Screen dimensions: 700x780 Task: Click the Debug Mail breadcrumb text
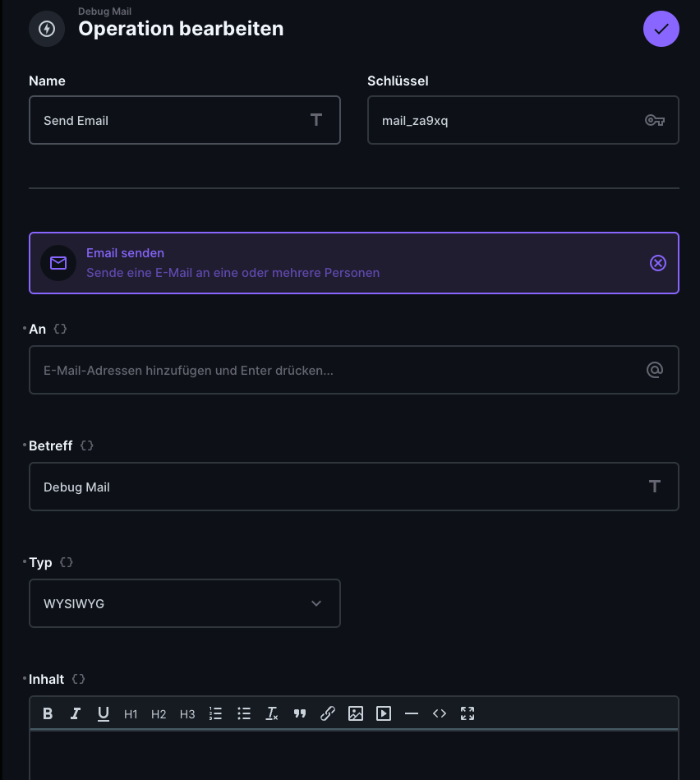[x=104, y=11]
